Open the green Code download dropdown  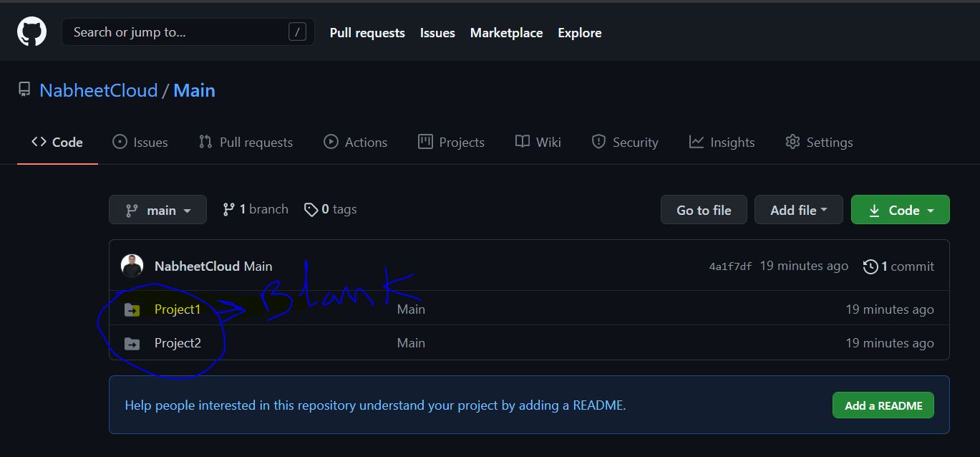[900, 210]
